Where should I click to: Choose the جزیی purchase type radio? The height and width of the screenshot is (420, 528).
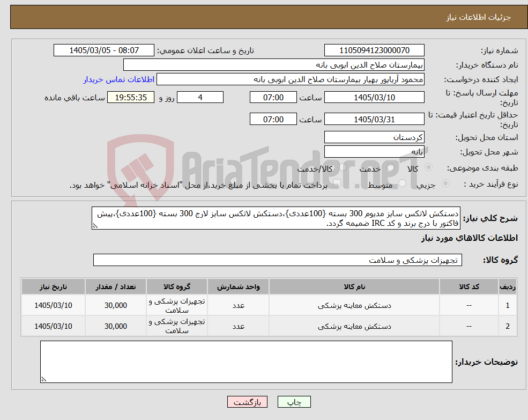445,183
